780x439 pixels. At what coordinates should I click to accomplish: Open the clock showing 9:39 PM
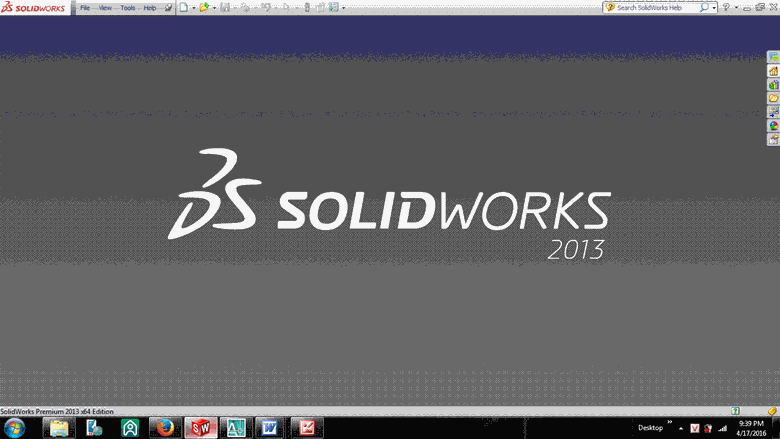tap(751, 428)
